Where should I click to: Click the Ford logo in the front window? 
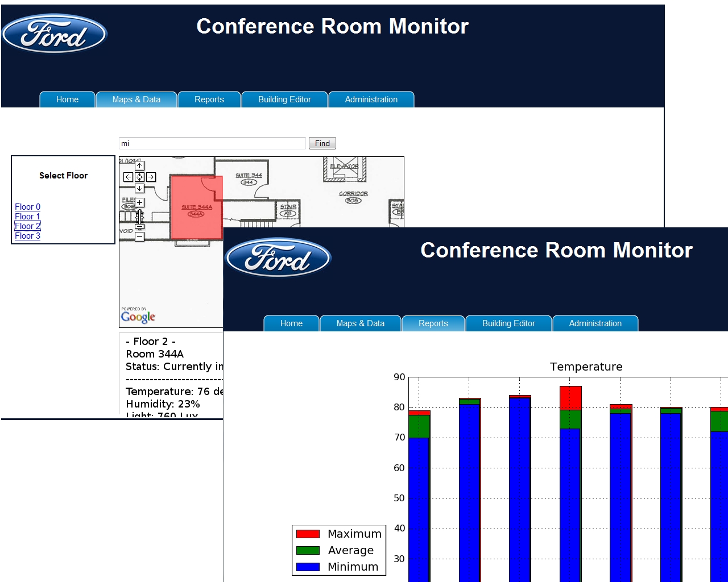click(279, 257)
